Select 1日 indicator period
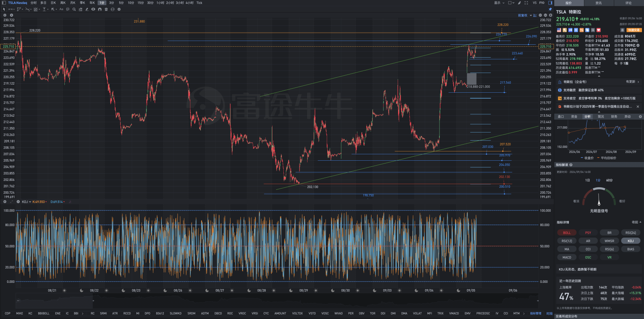The image size is (644, 319). 587,180
